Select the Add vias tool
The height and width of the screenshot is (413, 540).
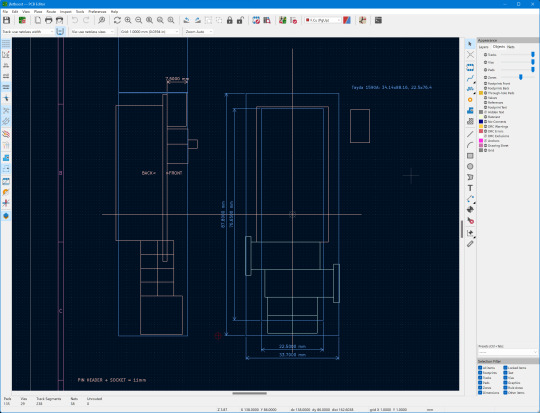470,100
